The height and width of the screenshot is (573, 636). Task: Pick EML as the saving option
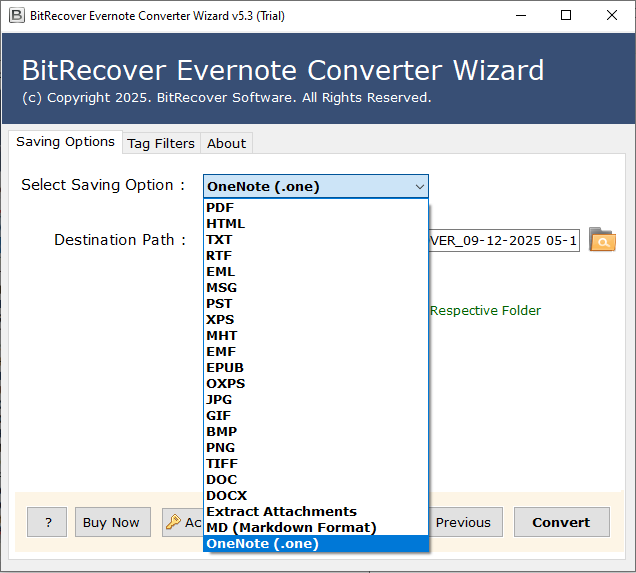tap(316, 272)
